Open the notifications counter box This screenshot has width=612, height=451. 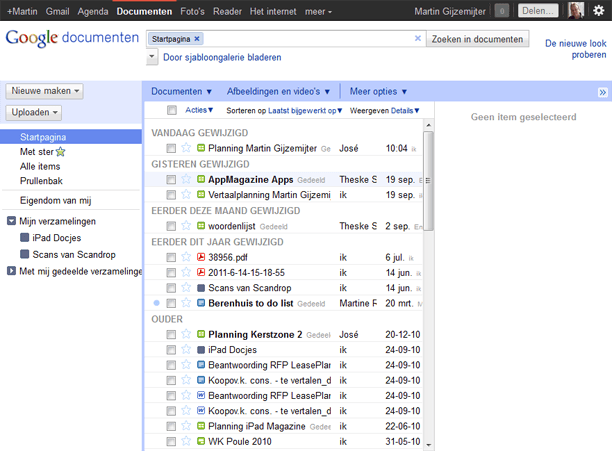click(x=502, y=11)
